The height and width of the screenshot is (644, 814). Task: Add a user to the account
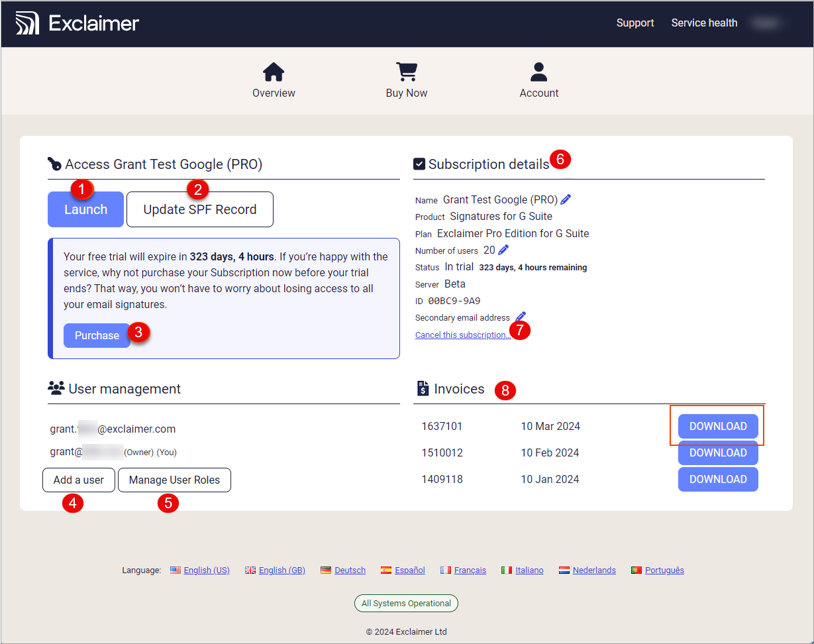point(78,480)
